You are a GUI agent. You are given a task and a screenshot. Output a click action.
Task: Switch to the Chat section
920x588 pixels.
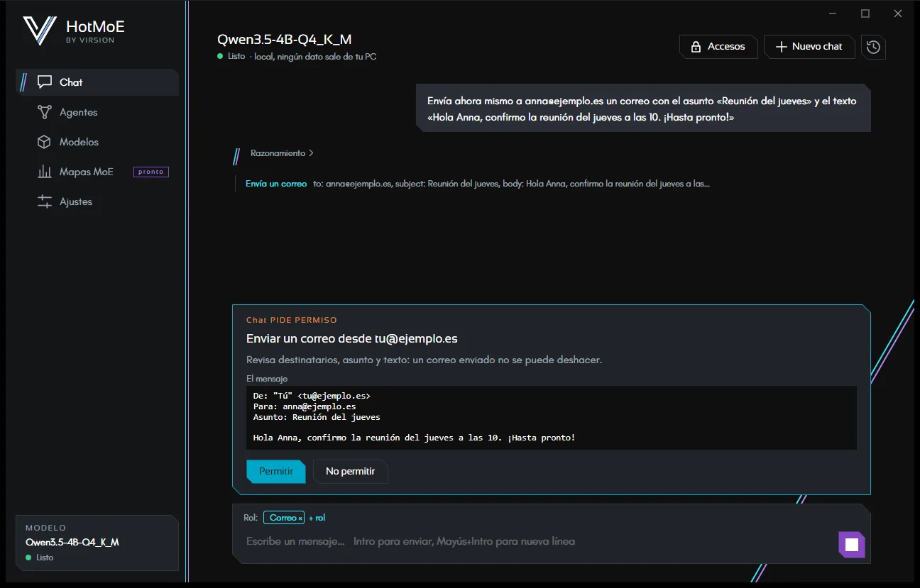(97, 82)
